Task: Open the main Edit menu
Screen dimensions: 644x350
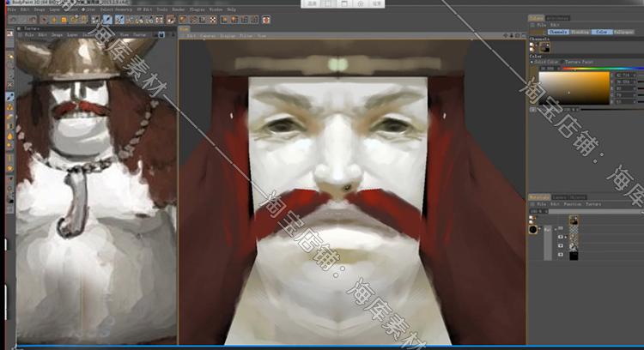Action: pos(25,9)
